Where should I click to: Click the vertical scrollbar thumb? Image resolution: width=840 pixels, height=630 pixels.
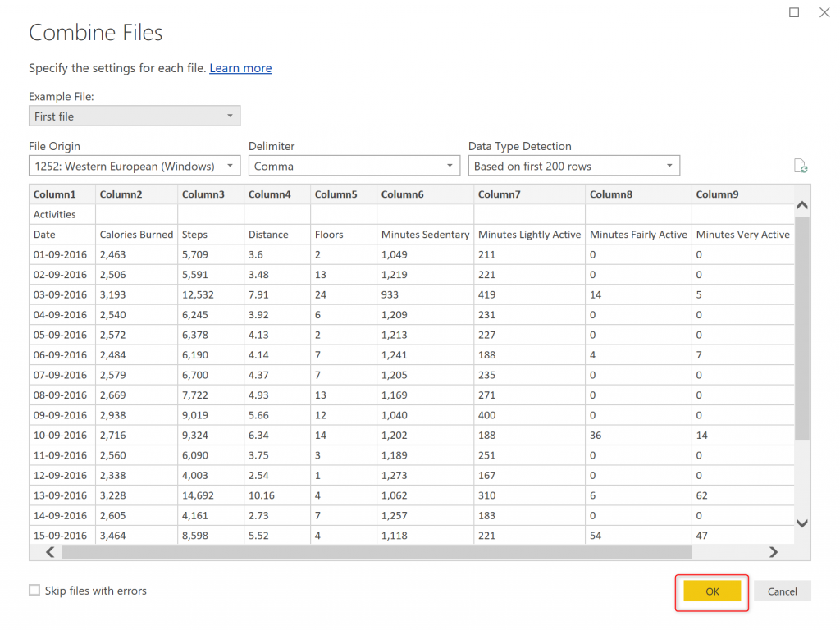pos(802,328)
